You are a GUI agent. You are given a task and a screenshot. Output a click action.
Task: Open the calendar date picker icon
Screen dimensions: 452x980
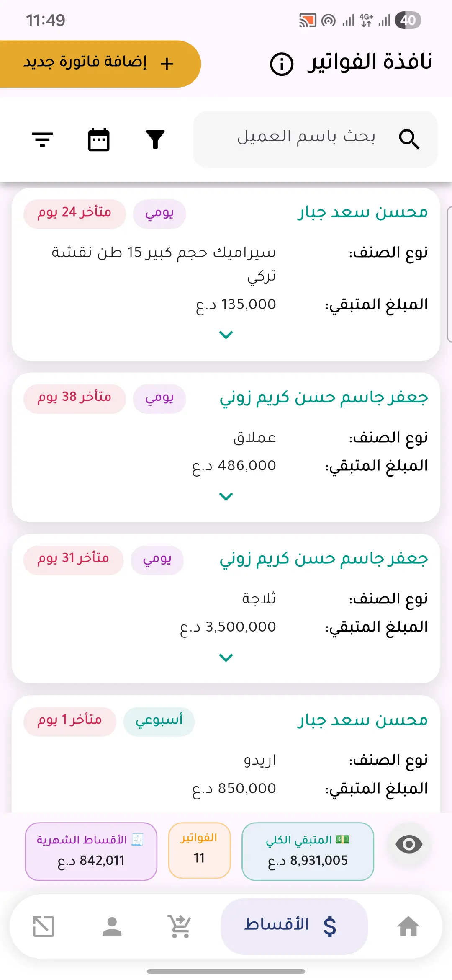pos(99,139)
